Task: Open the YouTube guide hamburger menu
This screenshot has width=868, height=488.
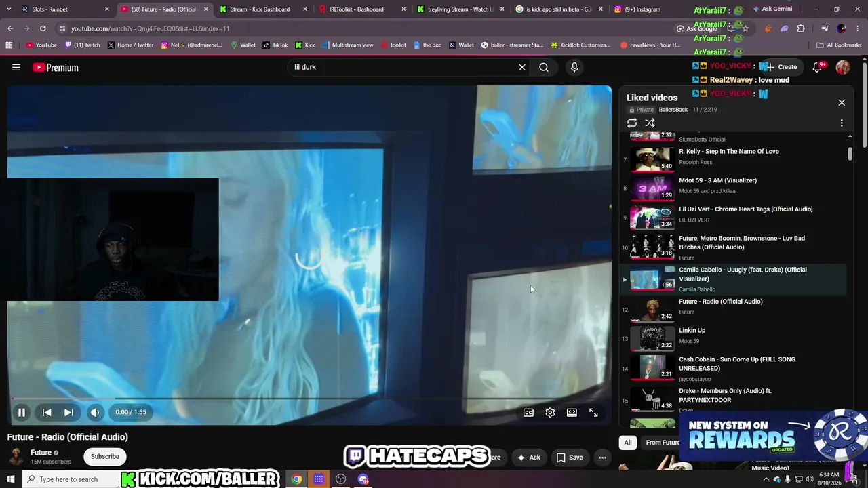Action: (16, 67)
